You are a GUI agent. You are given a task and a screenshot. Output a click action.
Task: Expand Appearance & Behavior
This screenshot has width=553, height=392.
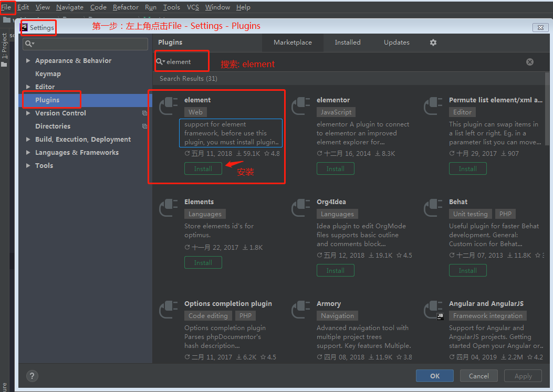[x=28, y=61]
